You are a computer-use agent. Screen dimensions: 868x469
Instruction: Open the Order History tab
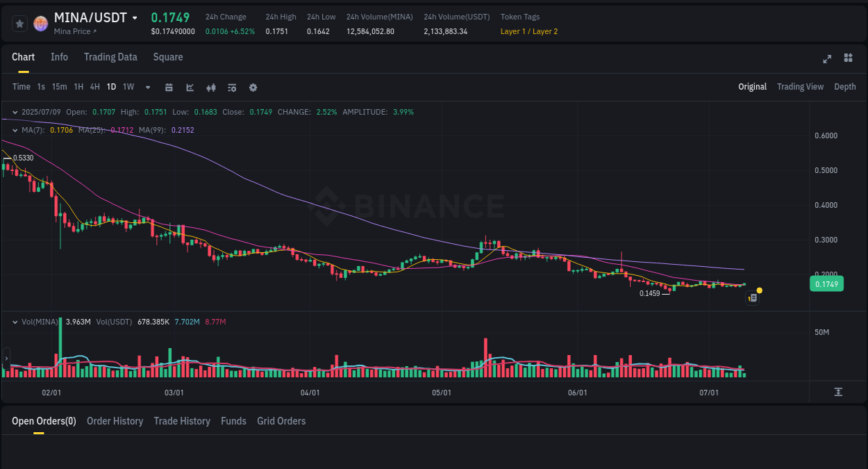tap(115, 421)
